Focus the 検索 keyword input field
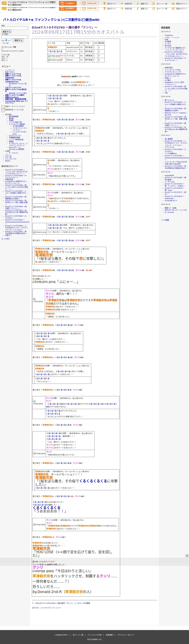Image resolution: width=189 pixels, height=644 pixels. [15, 28]
